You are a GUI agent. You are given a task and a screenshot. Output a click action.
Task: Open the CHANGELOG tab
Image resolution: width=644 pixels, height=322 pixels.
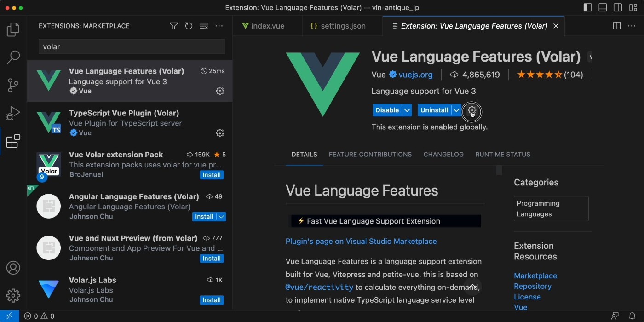(443, 155)
